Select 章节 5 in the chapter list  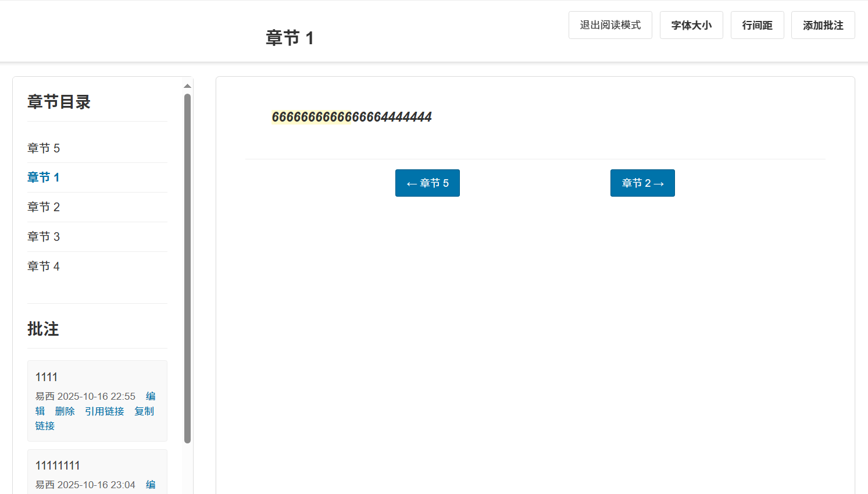[44, 148]
